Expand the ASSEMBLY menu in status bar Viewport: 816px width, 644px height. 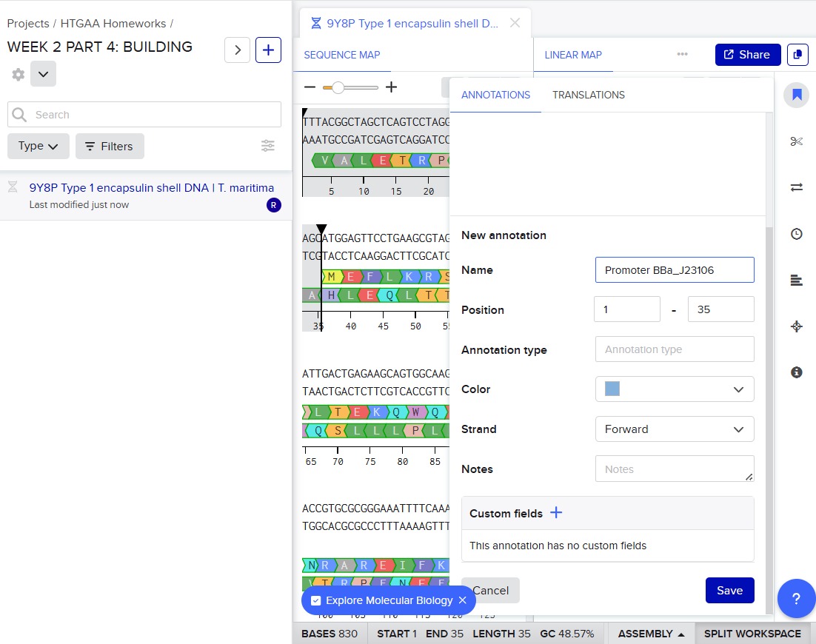tap(651, 634)
